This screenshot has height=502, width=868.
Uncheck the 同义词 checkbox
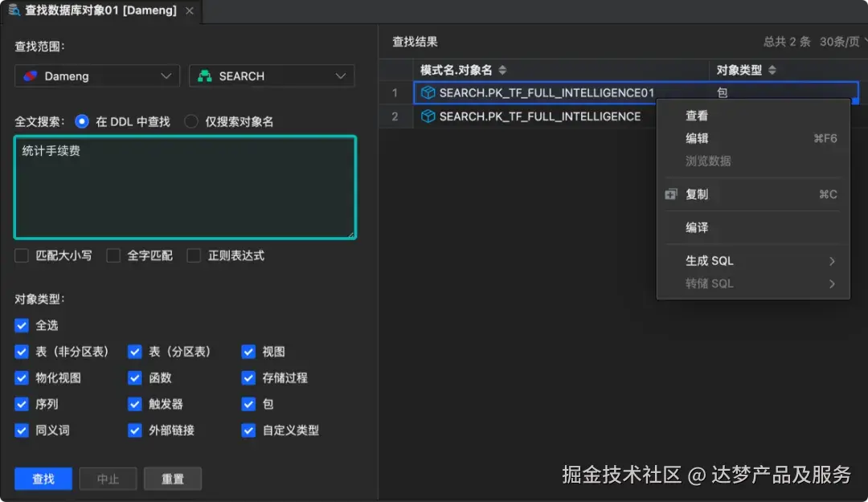tap(22, 430)
